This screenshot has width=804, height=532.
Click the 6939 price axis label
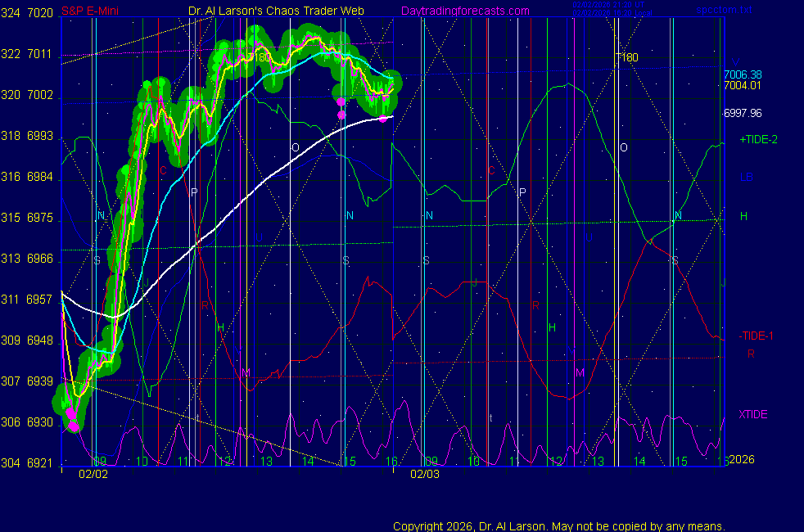(x=40, y=381)
